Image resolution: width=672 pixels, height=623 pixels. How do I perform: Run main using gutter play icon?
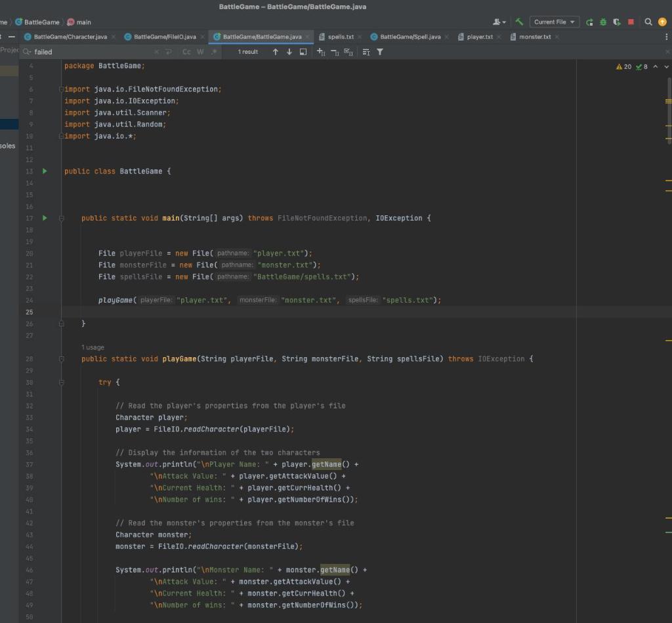[43, 218]
